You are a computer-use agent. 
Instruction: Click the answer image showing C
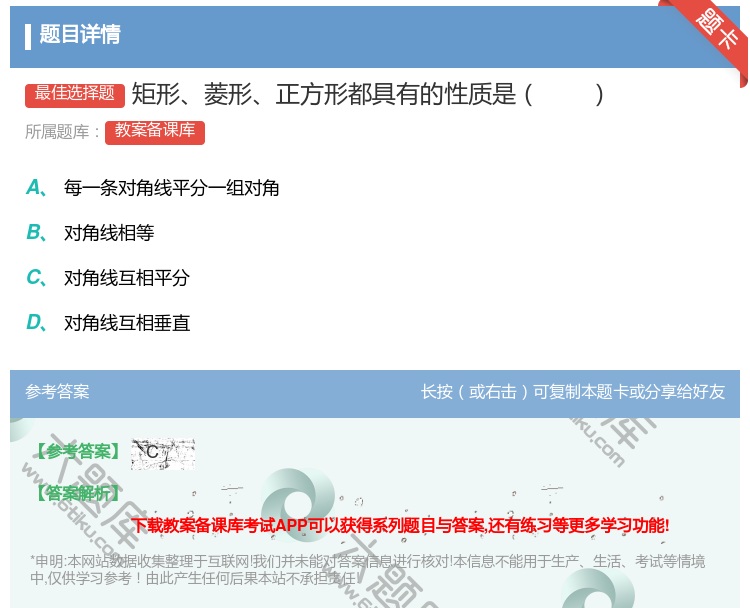[x=163, y=453]
